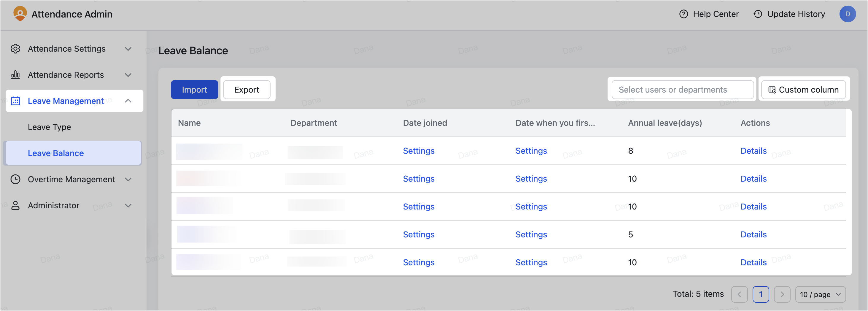
Task: Click the Administrator person icon
Action: [15, 206]
